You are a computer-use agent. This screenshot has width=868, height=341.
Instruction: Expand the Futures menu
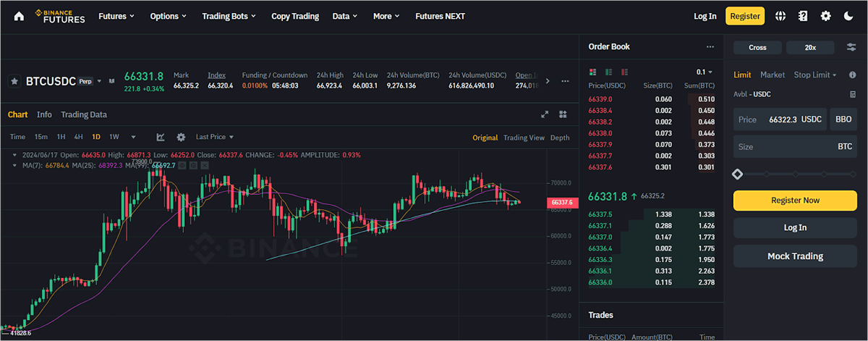pos(116,16)
